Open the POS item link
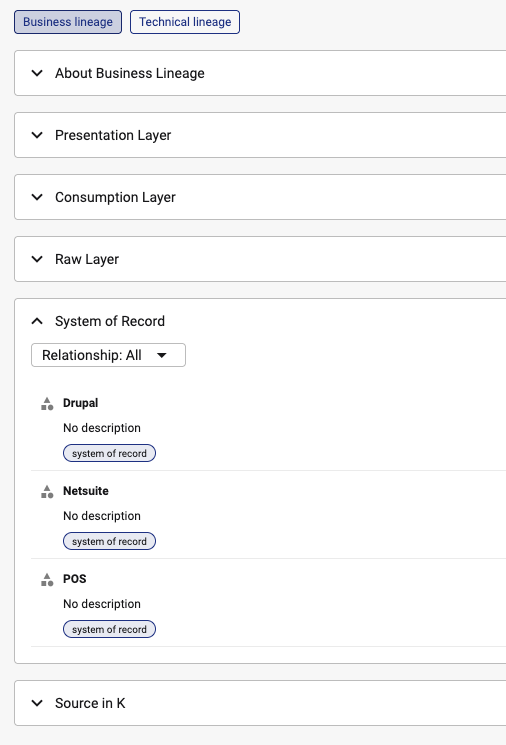Screen dimensions: 506x745 point(75,579)
